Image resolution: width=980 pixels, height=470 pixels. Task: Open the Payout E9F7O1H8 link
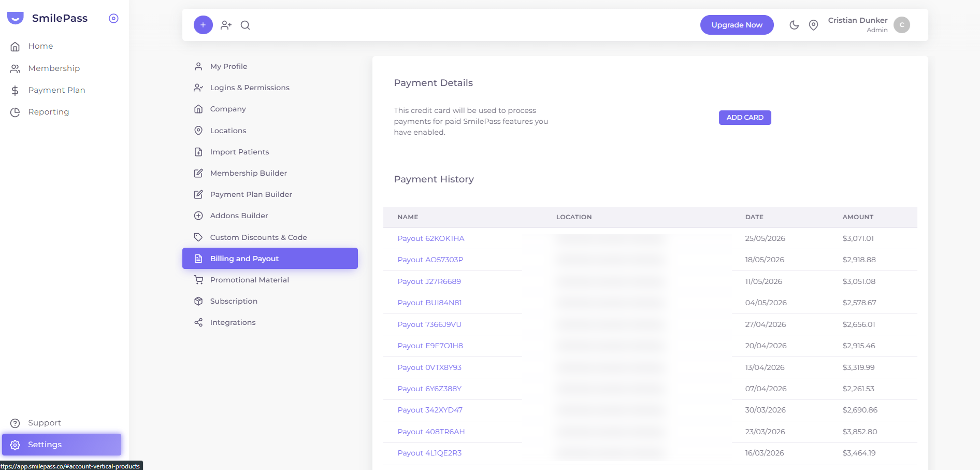(430, 346)
